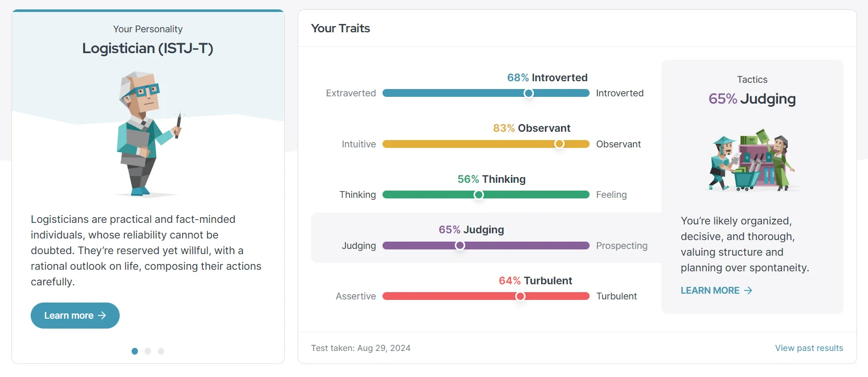Click the Assertive label on the identity bar
The width and height of the screenshot is (868, 377).
[x=355, y=296]
